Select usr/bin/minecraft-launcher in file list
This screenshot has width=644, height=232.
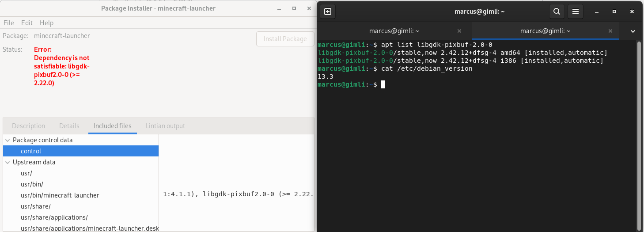click(60, 195)
